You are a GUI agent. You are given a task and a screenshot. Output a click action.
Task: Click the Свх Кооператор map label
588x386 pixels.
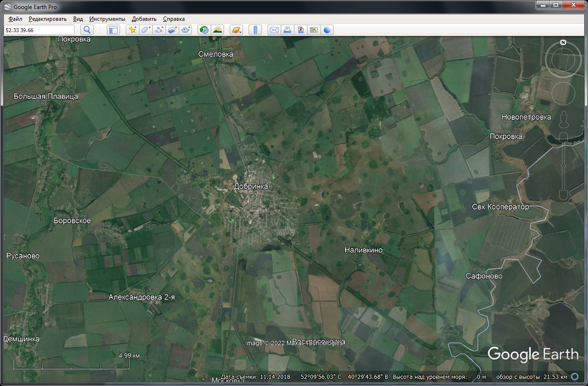click(501, 207)
